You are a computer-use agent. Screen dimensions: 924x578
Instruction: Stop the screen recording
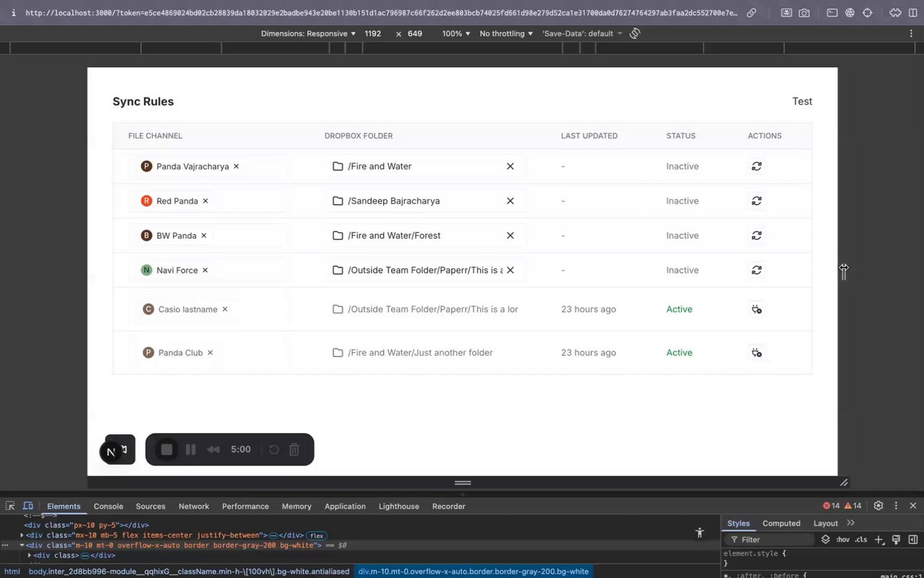point(167,450)
